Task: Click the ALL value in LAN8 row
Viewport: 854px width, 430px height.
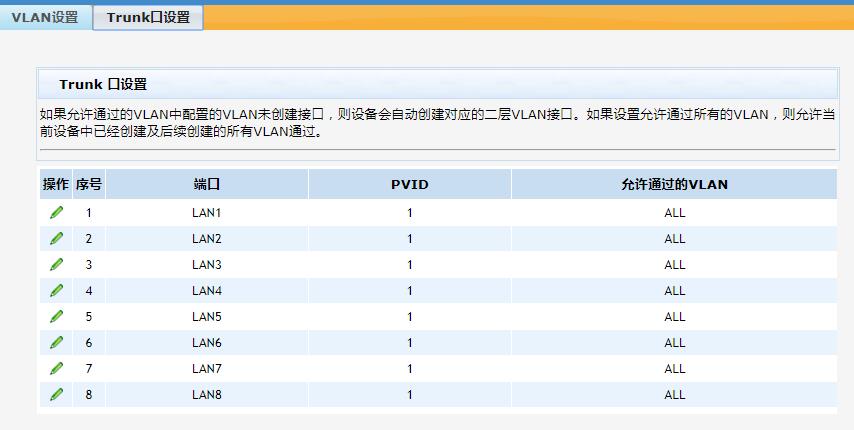Action: [674, 395]
